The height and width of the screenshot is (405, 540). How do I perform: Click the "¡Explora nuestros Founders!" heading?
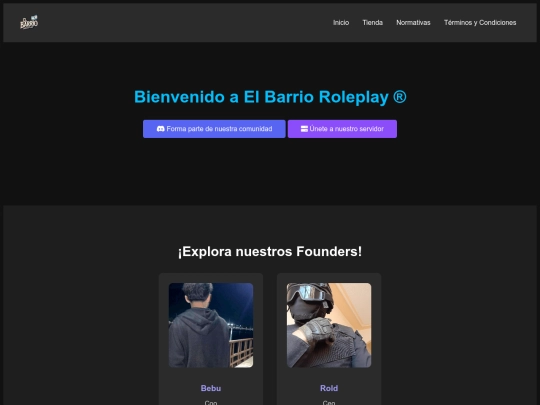tap(270, 251)
